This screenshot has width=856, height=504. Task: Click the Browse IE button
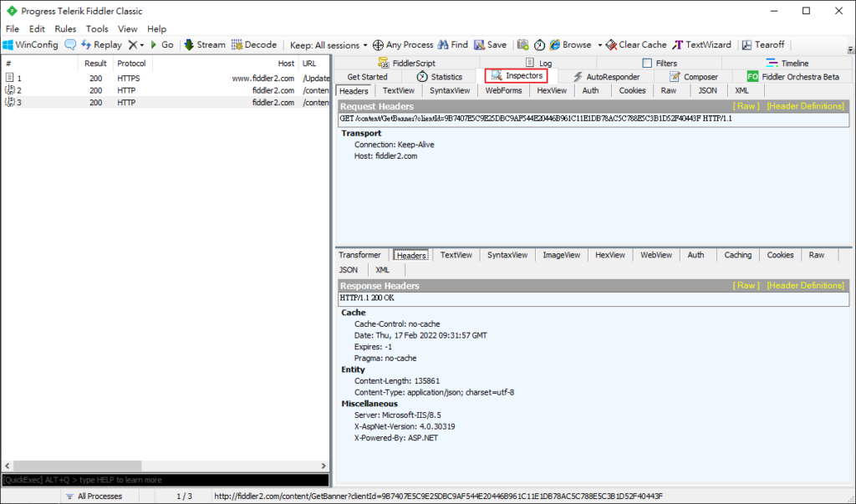click(570, 45)
